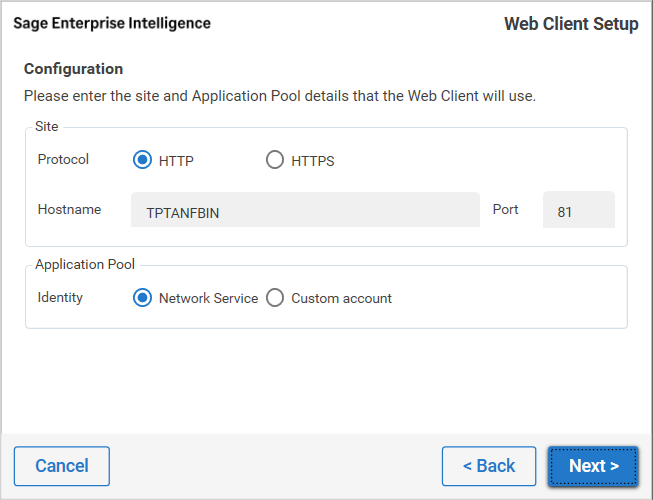Click the Application Pool group heading

click(85, 265)
